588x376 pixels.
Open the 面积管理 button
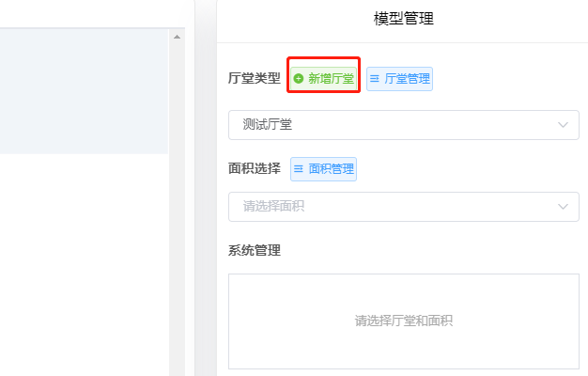[x=323, y=169]
